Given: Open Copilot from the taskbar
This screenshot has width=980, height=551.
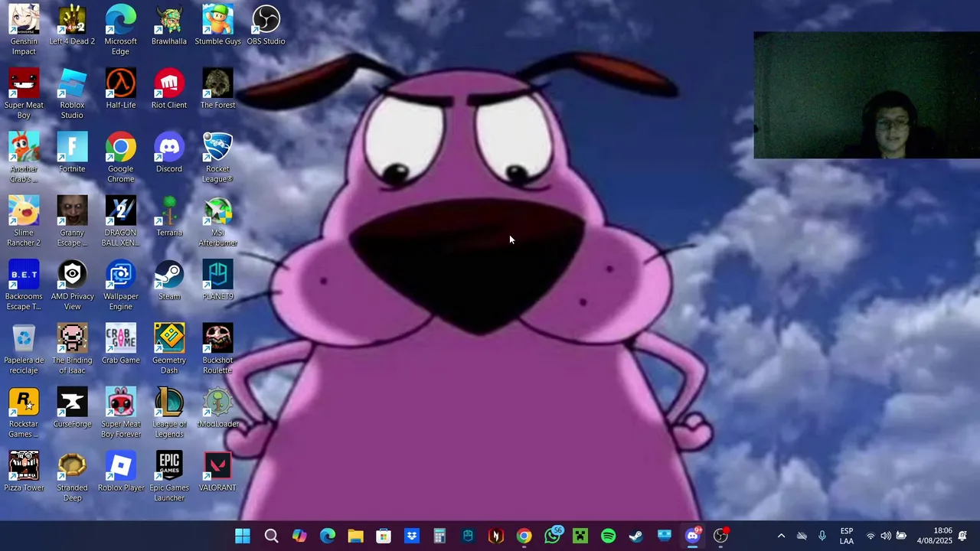Looking at the screenshot, I should coord(299,536).
